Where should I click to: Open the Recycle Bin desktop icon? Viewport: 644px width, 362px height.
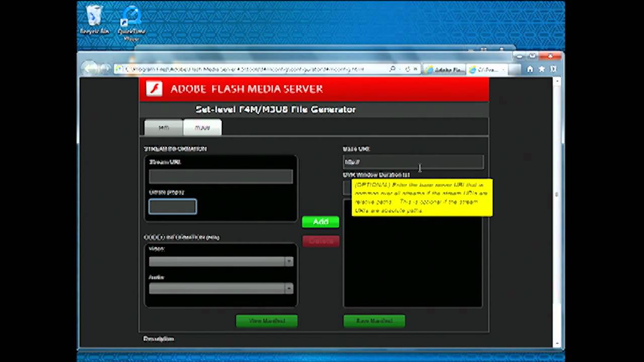[x=94, y=20]
